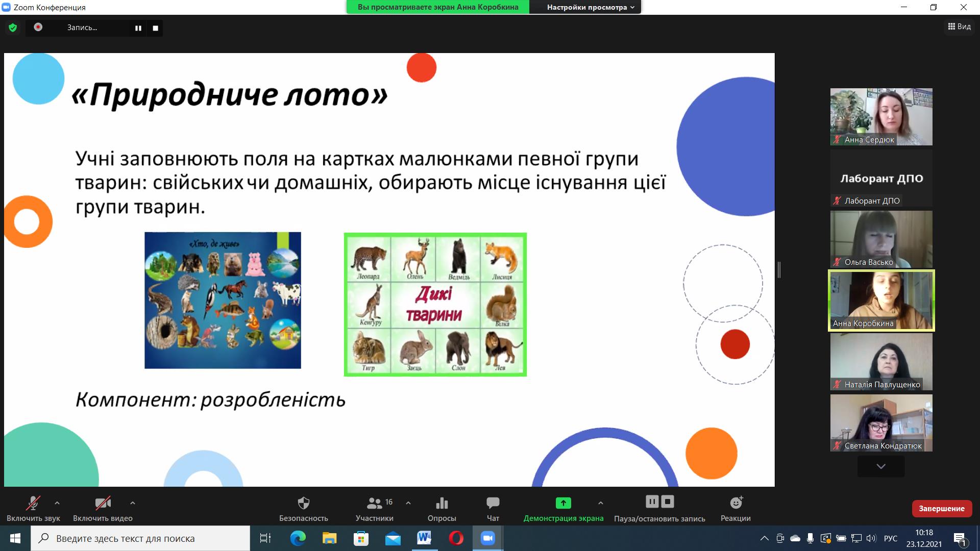Click the Дикі тварини lotto card image
This screenshot has height=551, width=980.
pos(435,305)
